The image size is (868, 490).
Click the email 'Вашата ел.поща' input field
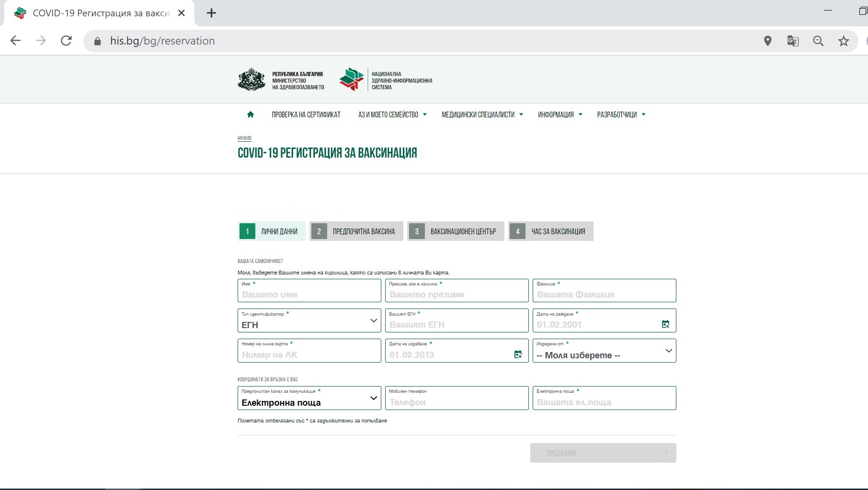(604, 402)
